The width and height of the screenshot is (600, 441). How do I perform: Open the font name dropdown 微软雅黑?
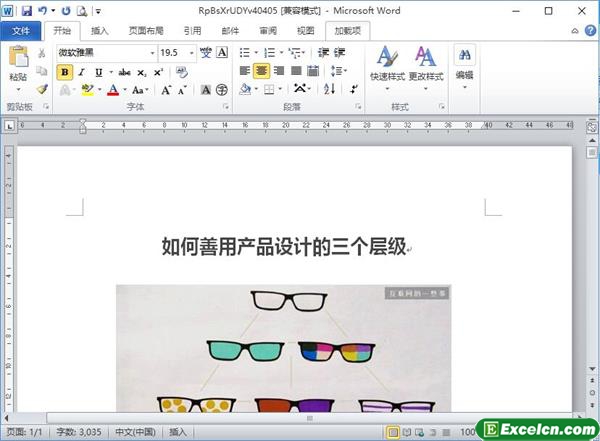[152, 52]
